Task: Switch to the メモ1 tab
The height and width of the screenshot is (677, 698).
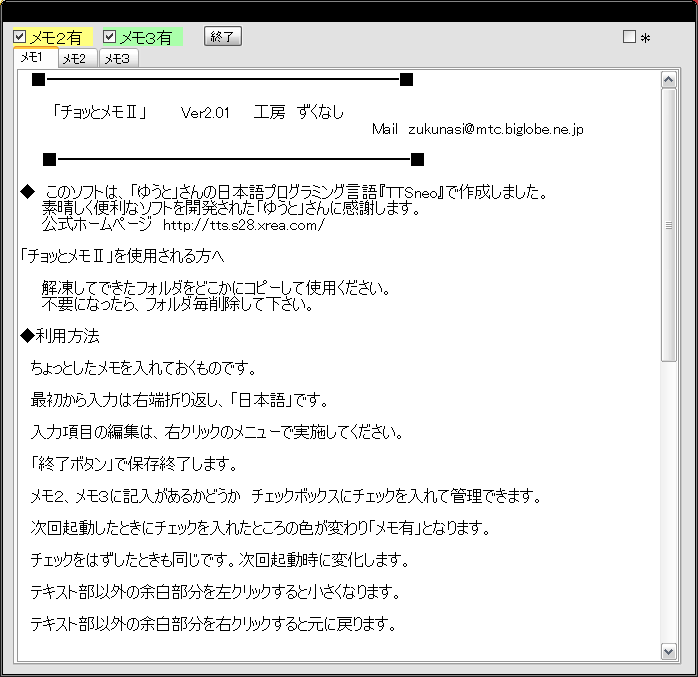Action: coord(32,58)
